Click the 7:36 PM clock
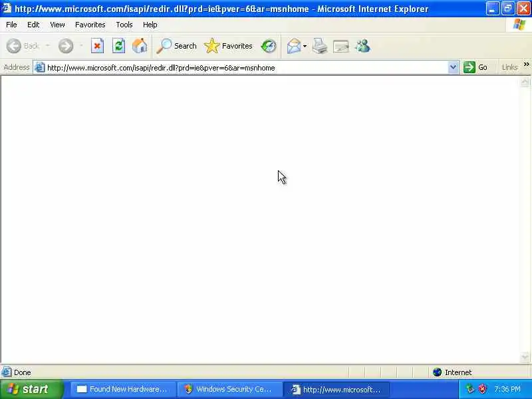This screenshot has width=532, height=399. [x=507, y=389]
